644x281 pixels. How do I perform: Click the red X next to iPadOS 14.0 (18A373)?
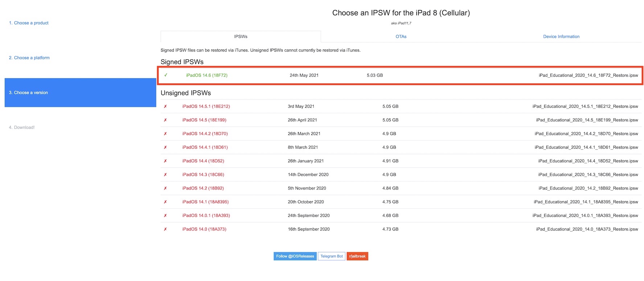pos(165,229)
